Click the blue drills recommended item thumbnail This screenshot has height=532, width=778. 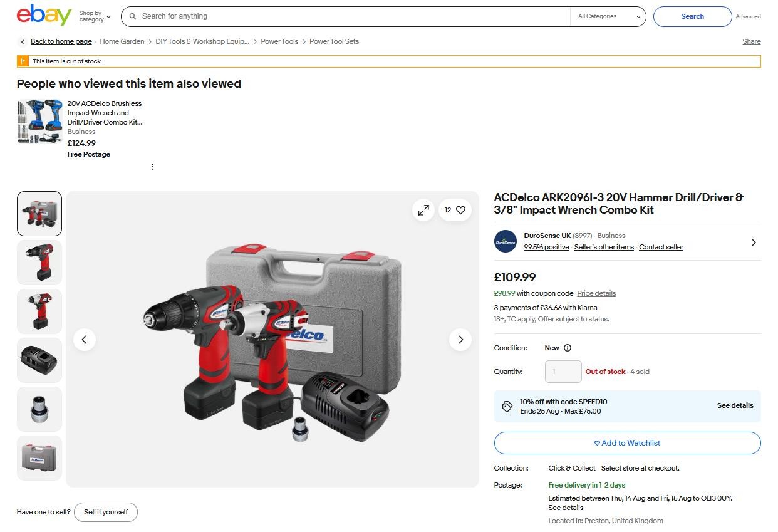(x=39, y=122)
